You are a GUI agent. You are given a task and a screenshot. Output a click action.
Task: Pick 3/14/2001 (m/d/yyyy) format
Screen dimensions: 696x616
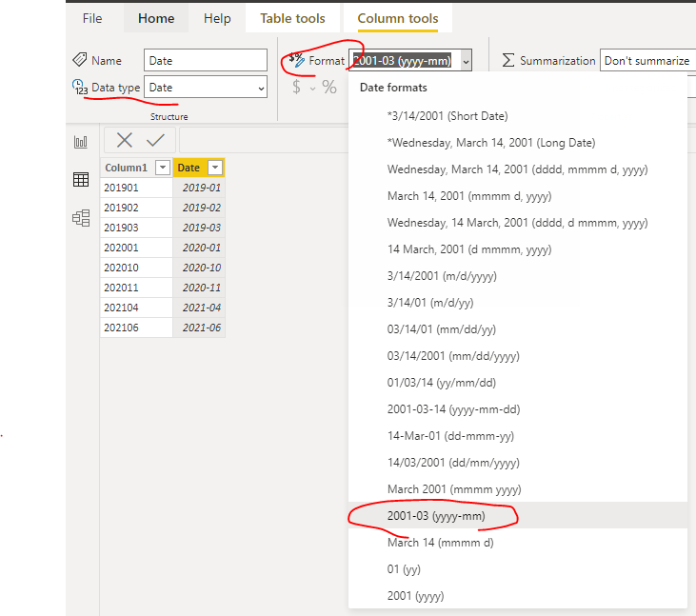[x=518, y=275]
